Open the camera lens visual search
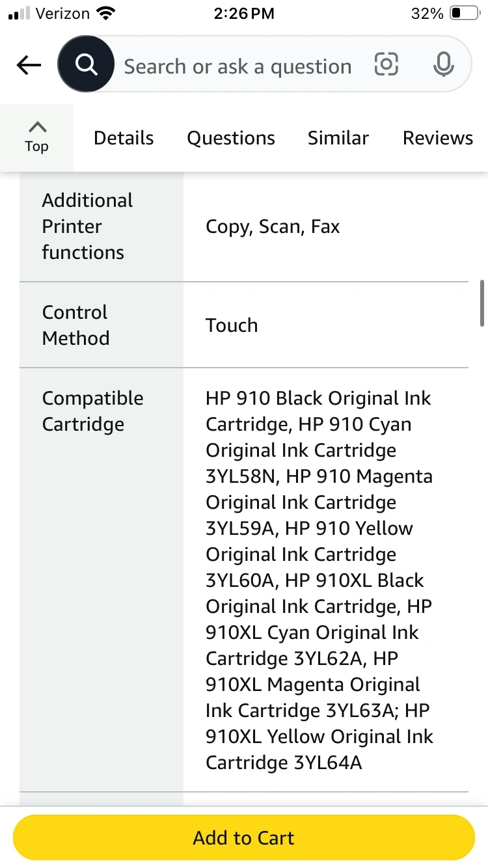The width and height of the screenshot is (488, 868). tap(386, 64)
